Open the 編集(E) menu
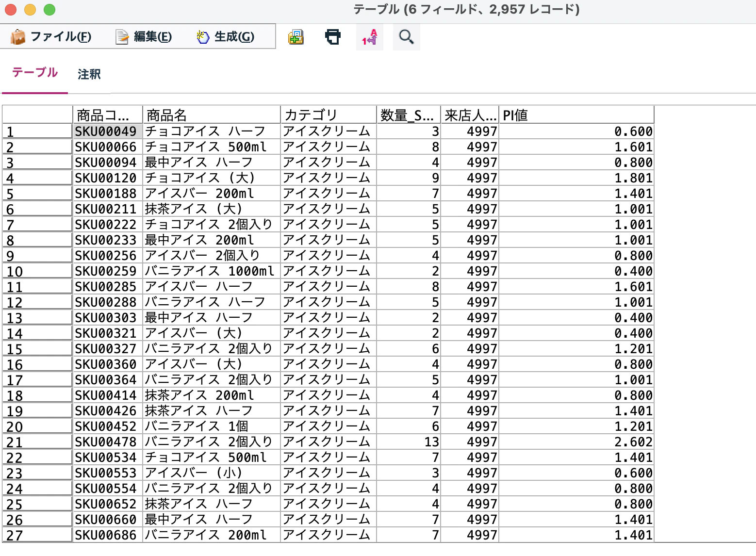Viewport: 756px width, 556px height. point(144,36)
